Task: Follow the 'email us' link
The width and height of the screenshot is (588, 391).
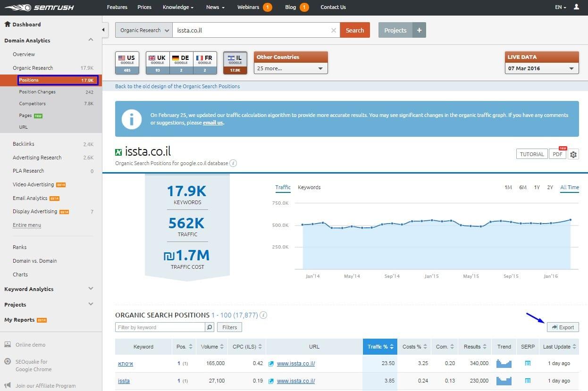Action: click(213, 123)
